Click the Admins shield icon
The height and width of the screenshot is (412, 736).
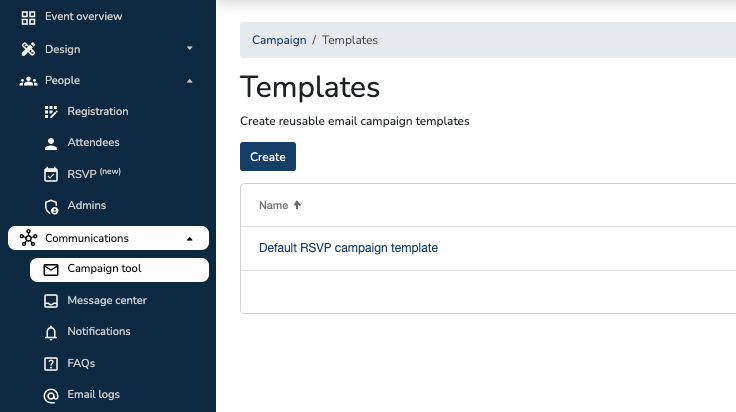pos(51,206)
